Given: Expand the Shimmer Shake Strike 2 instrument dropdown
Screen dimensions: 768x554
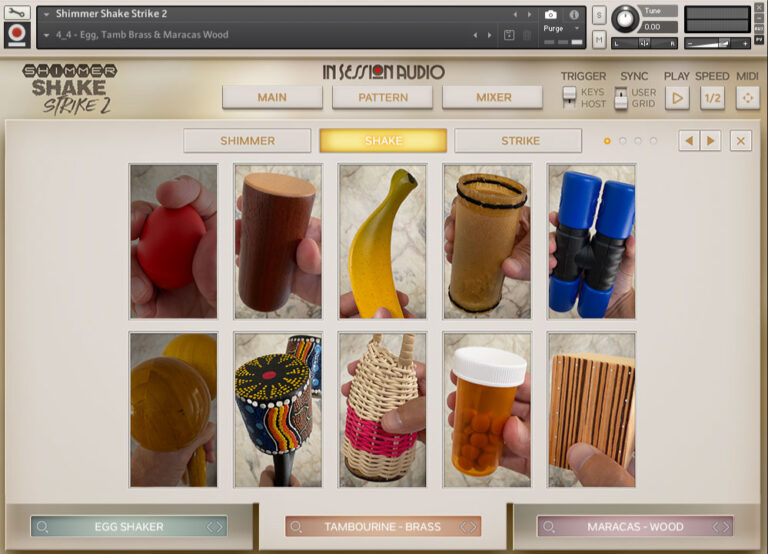Looking at the screenshot, I should pyautogui.click(x=47, y=14).
